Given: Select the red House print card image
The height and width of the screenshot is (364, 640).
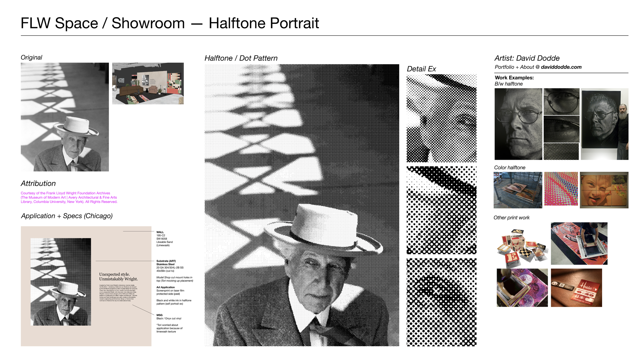Looking at the screenshot, I should tap(576, 287).
